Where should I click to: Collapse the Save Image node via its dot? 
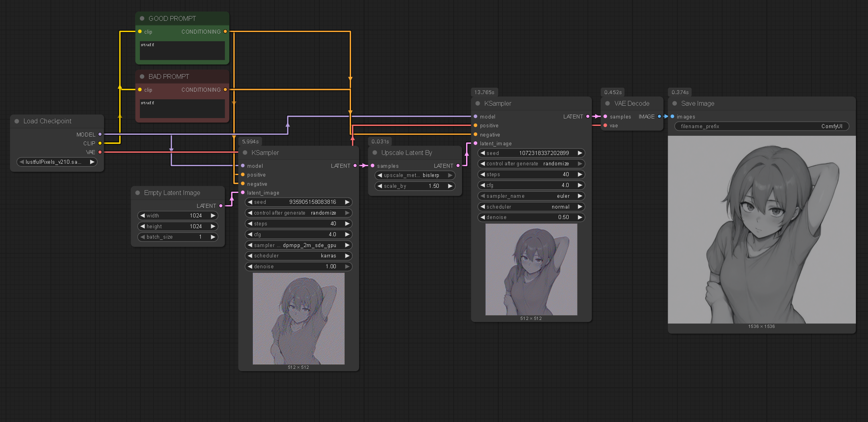[674, 103]
